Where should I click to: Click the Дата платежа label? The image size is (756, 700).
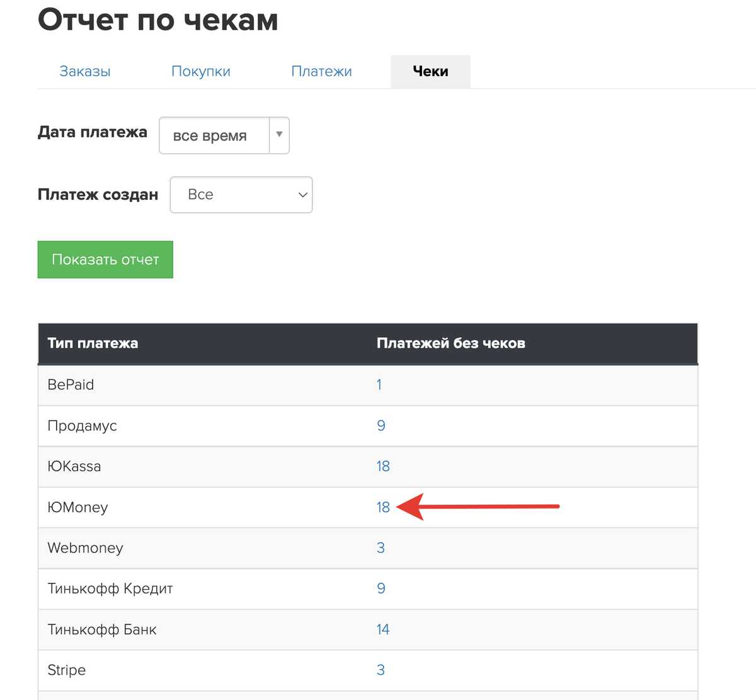(93, 132)
